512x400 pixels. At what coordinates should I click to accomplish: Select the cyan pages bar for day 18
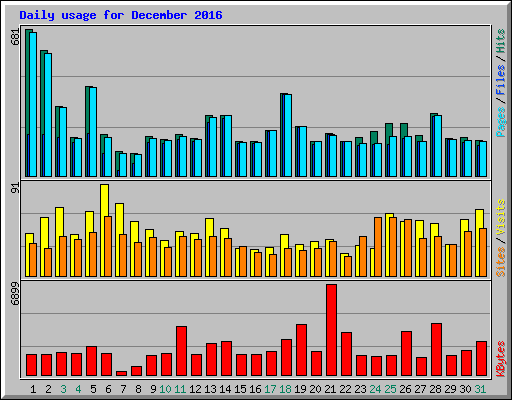pyautogui.click(x=288, y=135)
